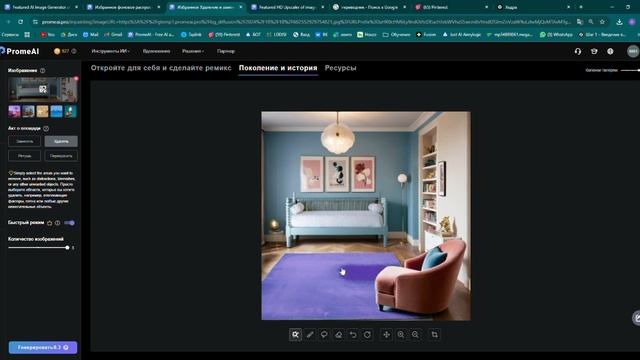The height and width of the screenshot is (360, 640).
Task: Select the eraser tool below canvas
Action: point(338,335)
